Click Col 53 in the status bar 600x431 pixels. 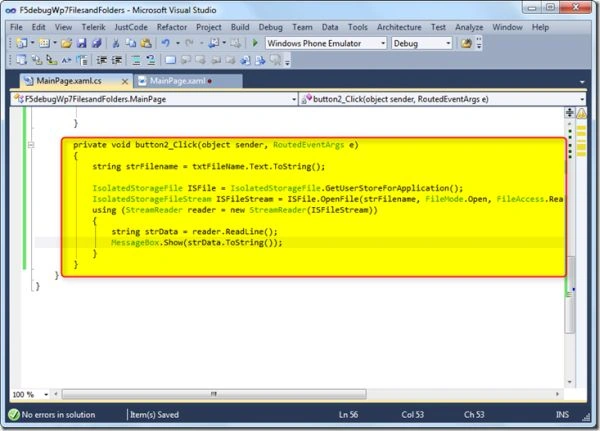412,415
